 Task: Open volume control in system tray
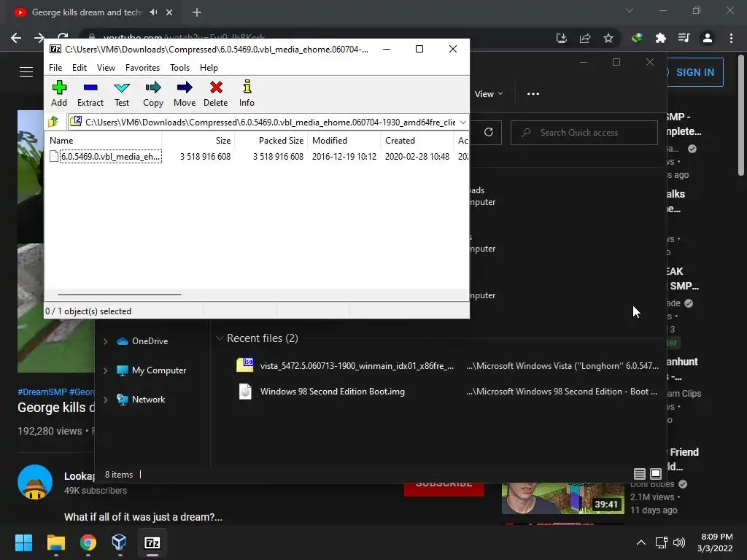679,542
